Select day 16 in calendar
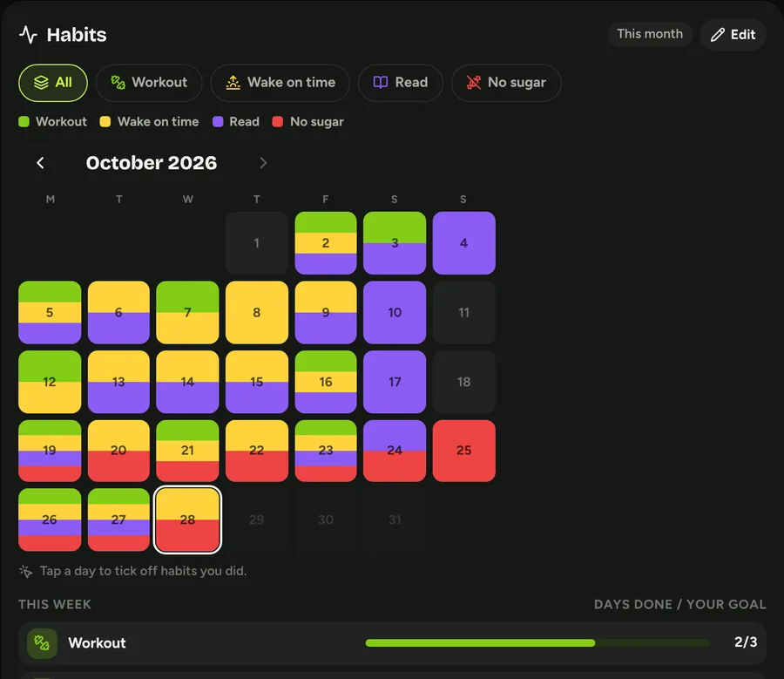This screenshot has width=784, height=679. [326, 382]
